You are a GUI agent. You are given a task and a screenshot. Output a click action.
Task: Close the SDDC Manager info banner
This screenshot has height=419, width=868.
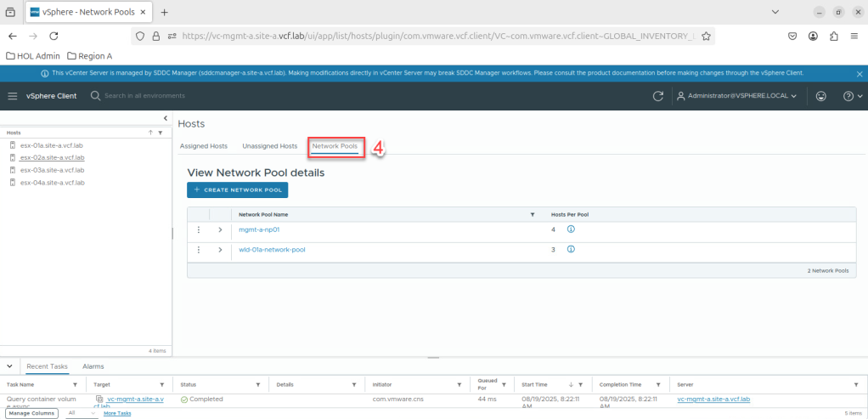tap(860, 74)
